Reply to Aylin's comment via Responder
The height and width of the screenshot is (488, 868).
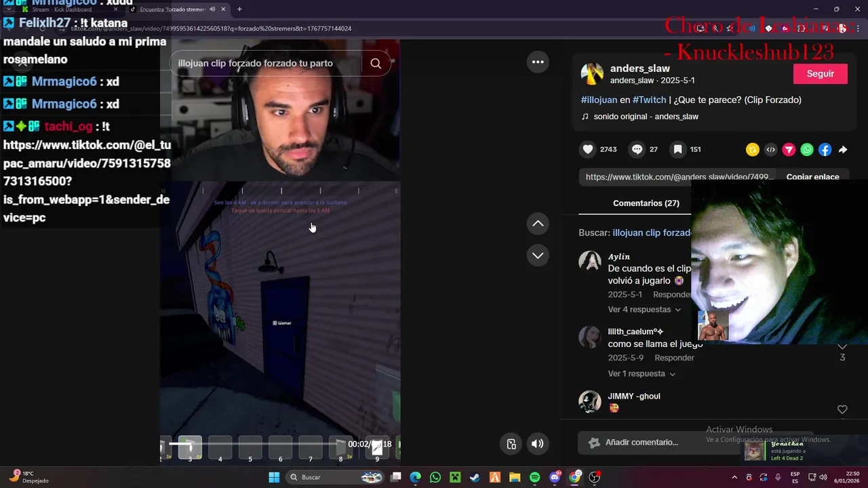pyautogui.click(x=671, y=295)
